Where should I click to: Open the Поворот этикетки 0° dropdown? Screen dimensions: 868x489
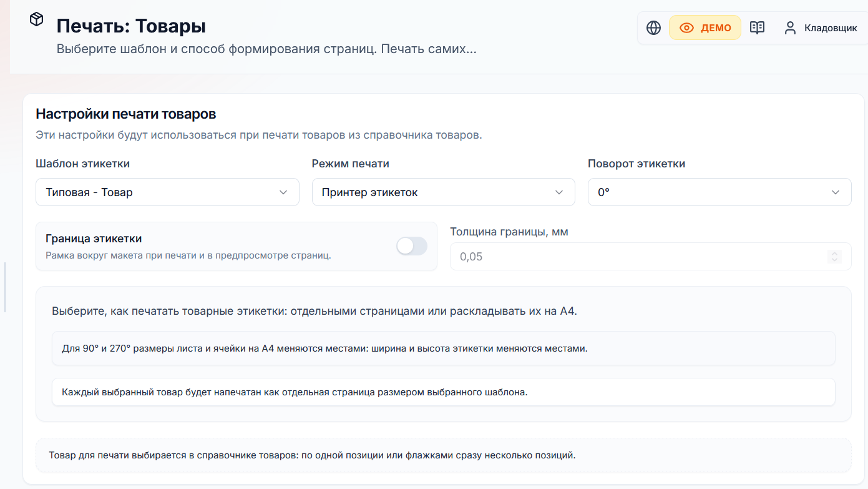coord(719,192)
